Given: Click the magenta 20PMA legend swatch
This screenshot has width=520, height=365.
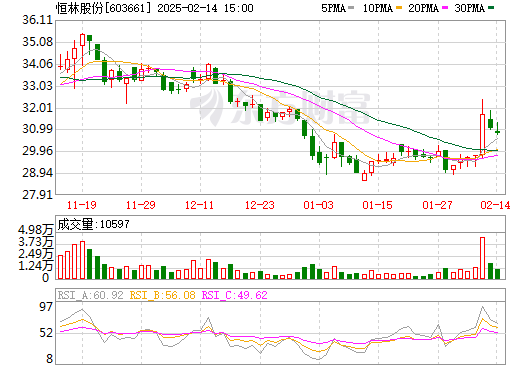Looking at the screenshot, I should pyautogui.click(x=445, y=8).
